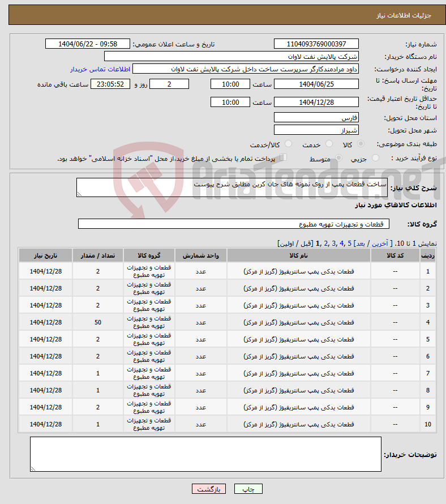Image resolution: width=446 pixels, height=504 pixels.
Task: Go to page 2 of results
Action: tap(326, 244)
